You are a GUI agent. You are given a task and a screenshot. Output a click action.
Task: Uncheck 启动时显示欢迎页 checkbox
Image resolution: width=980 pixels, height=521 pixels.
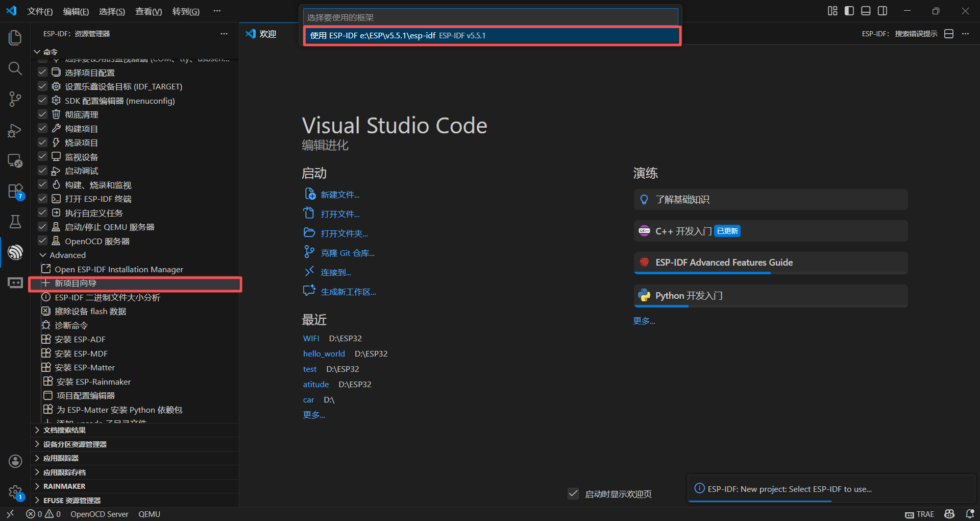coord(573,493)
